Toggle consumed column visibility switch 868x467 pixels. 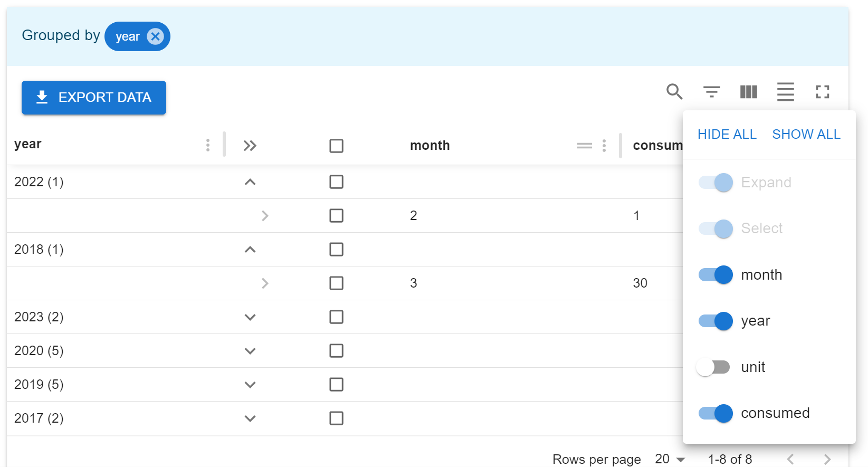tap(716, 413)
